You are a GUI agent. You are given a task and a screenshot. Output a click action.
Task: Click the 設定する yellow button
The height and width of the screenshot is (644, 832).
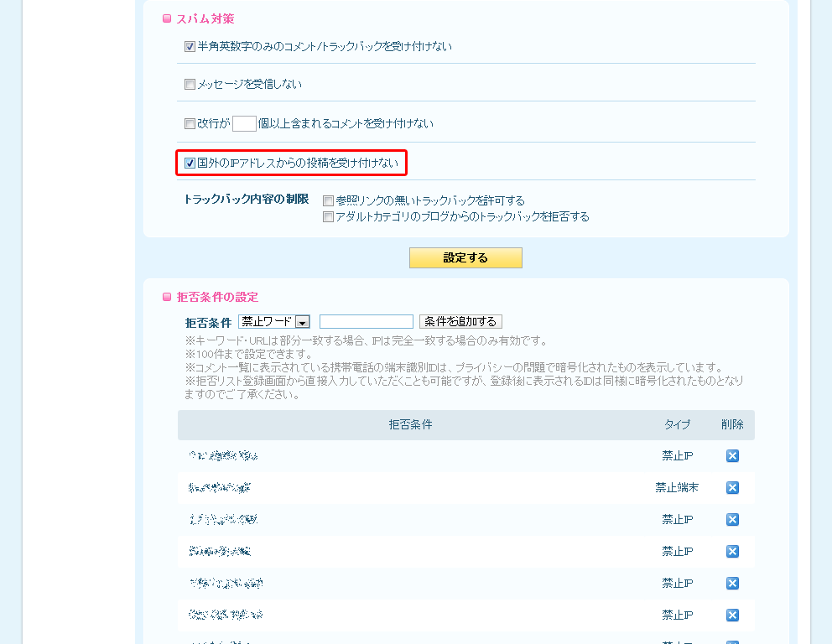(x=465, y=257)
